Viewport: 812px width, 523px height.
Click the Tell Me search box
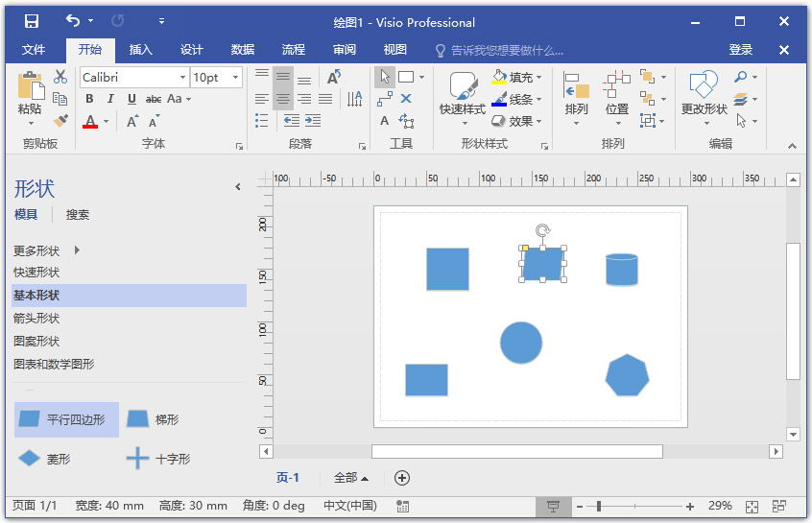coord(500,50)
